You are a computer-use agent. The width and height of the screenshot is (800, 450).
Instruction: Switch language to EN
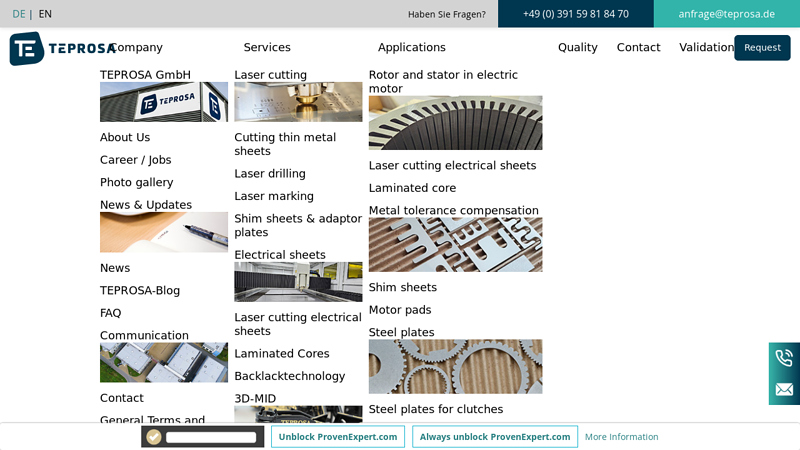pos(45,14)
